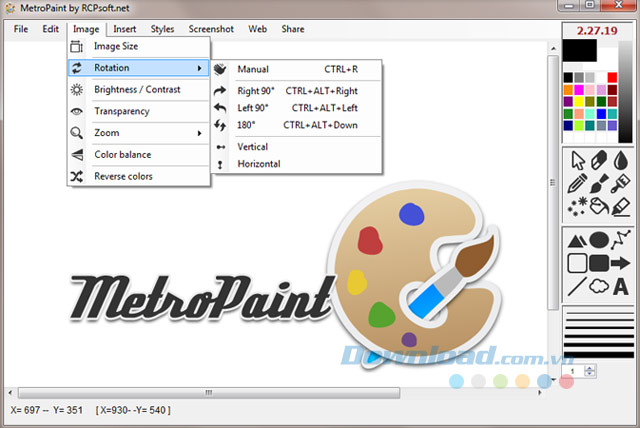Pick the yellow color swatch
Image resolution: width=640 pixels, height=428 pixels.
click(579, 101)
